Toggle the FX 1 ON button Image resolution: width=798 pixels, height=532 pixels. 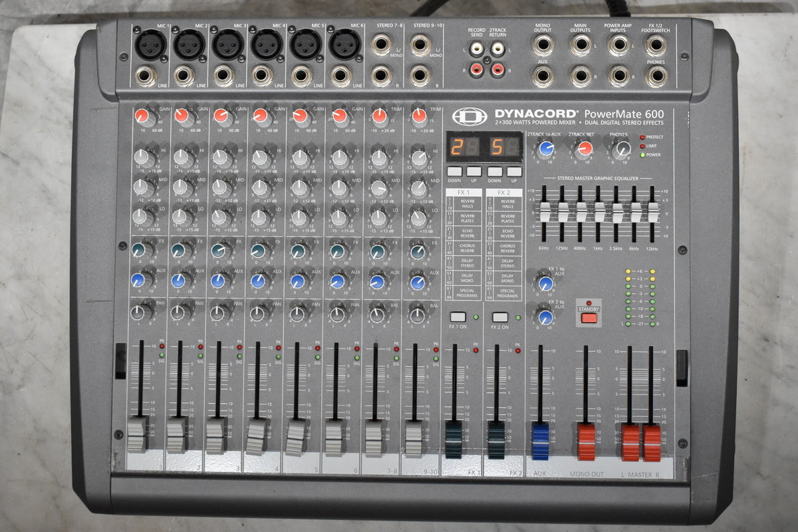pos(458,317)
